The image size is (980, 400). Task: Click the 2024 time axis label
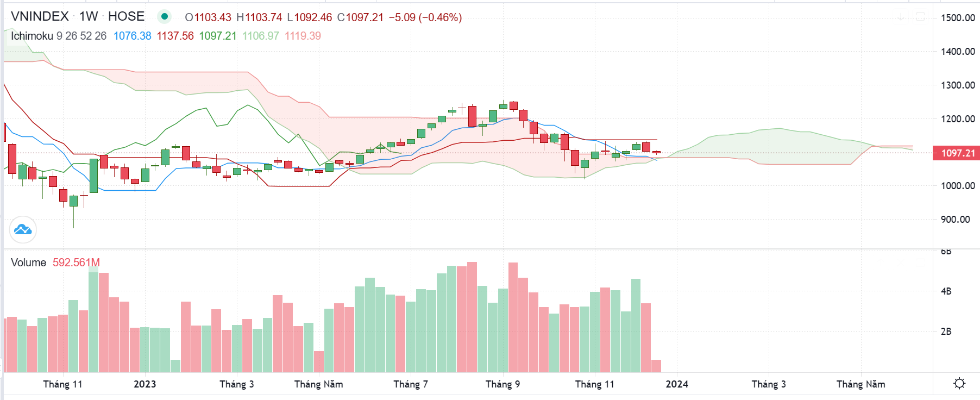[677, 384]
